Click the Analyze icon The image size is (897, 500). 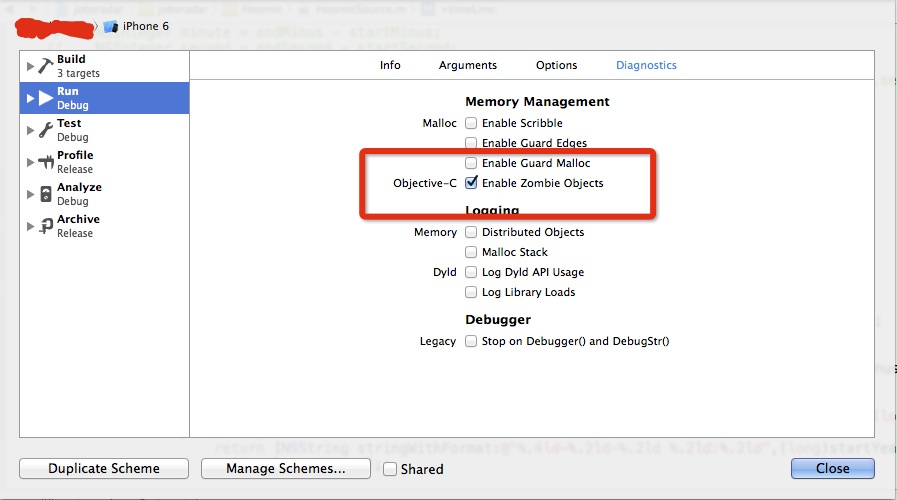[x=46, y=194]
